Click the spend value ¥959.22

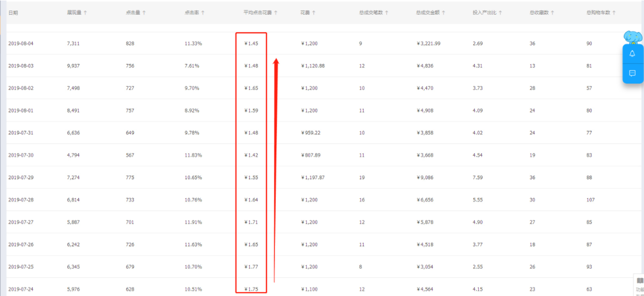pos(311,133)
